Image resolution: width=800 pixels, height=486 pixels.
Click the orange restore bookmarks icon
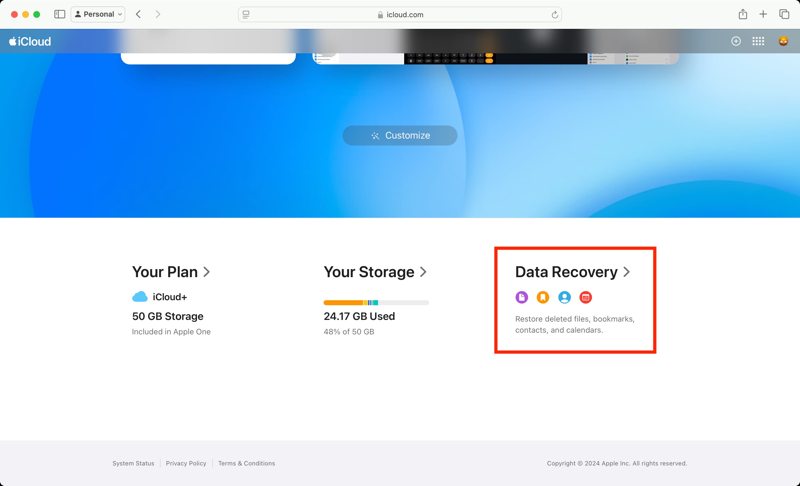pos(543,297)
